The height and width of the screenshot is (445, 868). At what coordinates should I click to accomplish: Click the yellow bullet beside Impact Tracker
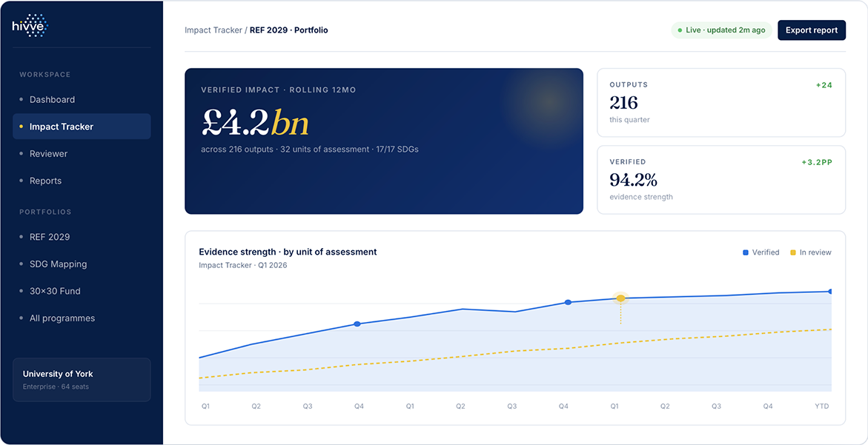point(21,127)
